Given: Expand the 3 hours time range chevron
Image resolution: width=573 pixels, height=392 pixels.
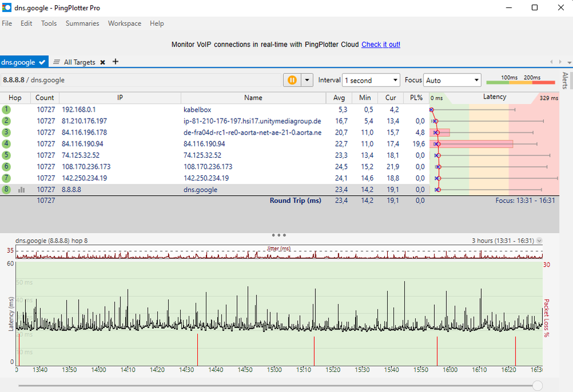Looking at the screenshot, I should [x=539, y=241].
